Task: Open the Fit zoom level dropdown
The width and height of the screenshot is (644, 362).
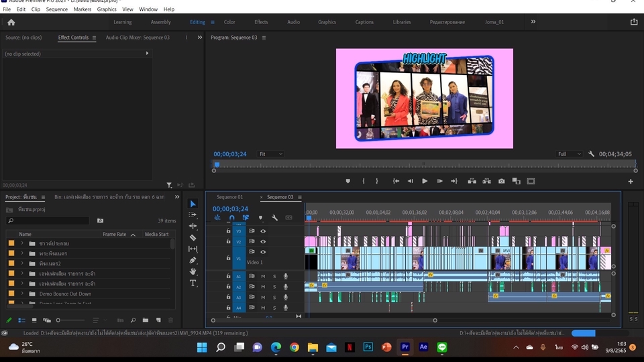Action: pyautogui.click(x=270, y=154)
